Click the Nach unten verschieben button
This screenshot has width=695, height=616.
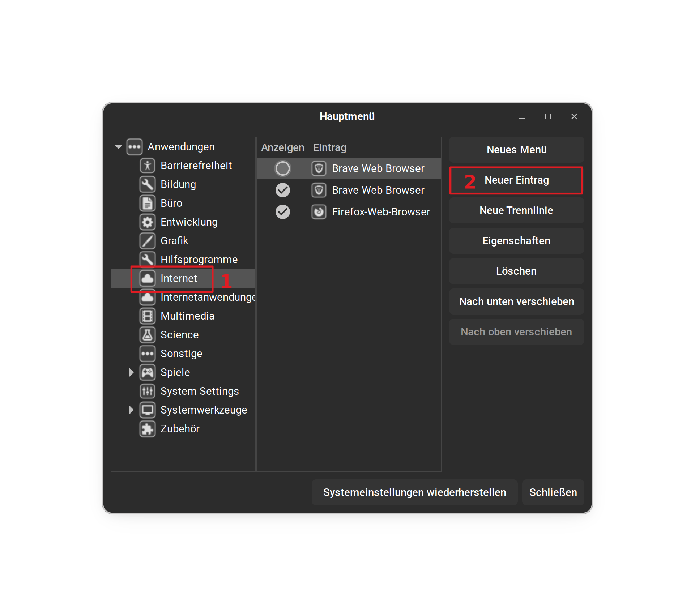[x=516, y=301]
